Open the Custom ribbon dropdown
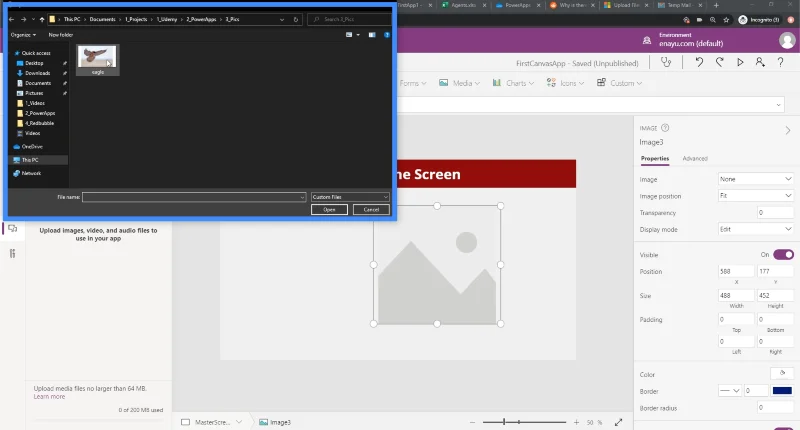This screenshot has width=800, height=430. click(x=619, y=83)
